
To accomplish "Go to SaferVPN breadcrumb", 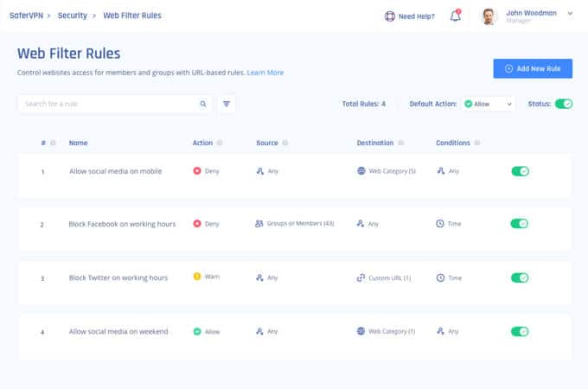I will [26, 16].
